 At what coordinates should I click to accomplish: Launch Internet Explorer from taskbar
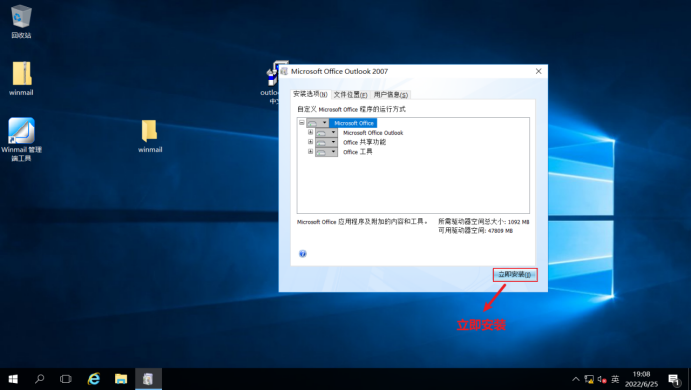click(x=93, y=379)
